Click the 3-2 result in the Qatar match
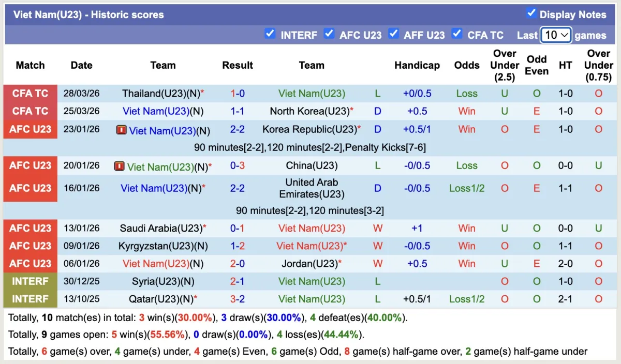Viewport: 621px width, 364px height. click(x=237, y=299)
